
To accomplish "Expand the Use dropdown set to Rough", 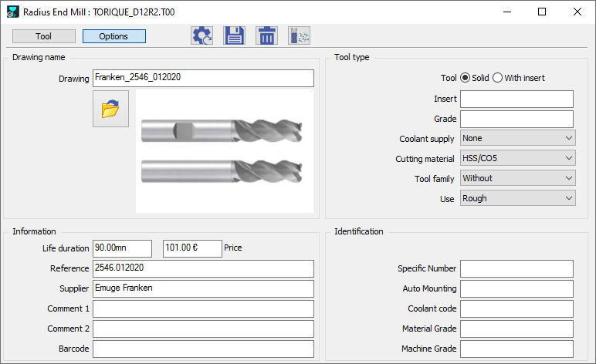I will [517, 198].
